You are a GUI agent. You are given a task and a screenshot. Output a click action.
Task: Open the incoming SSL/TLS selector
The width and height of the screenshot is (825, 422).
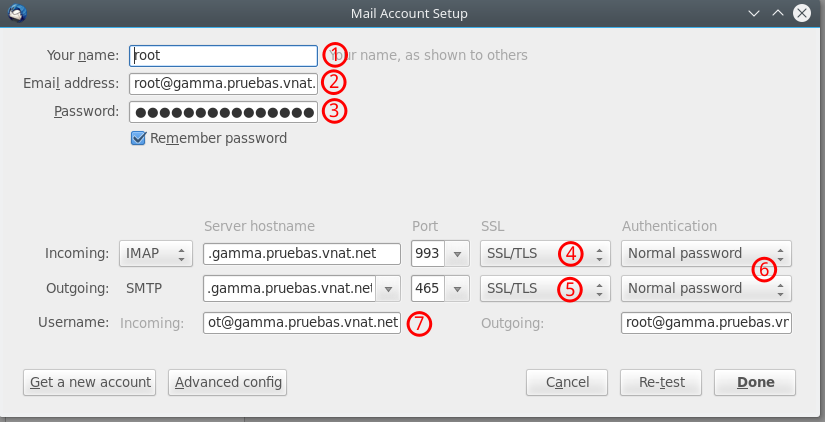click(x=545, y=254)
